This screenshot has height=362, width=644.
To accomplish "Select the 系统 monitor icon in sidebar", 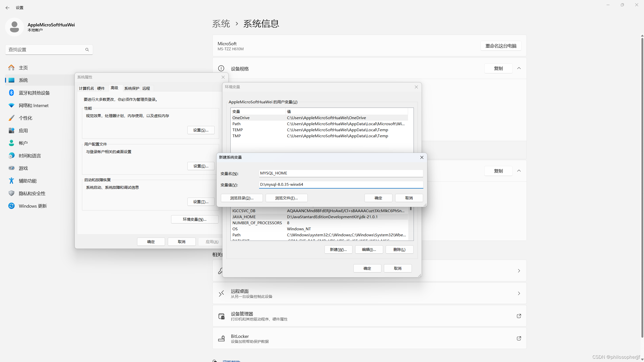I will click(x=11, y=80).
